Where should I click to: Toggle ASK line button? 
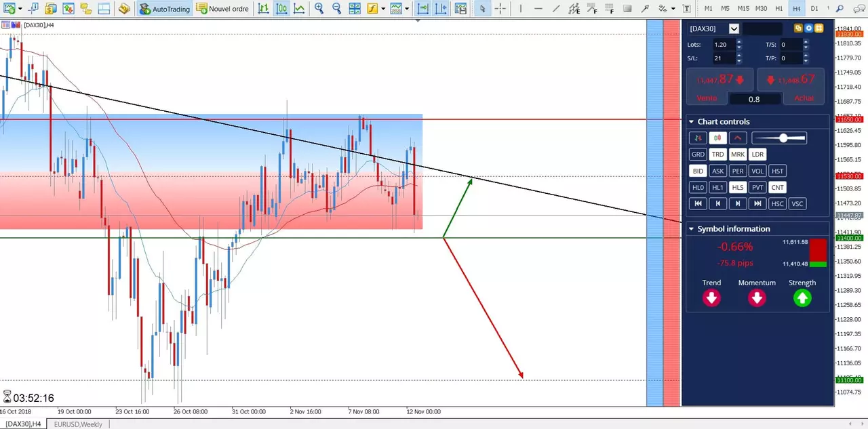(717, 171)
